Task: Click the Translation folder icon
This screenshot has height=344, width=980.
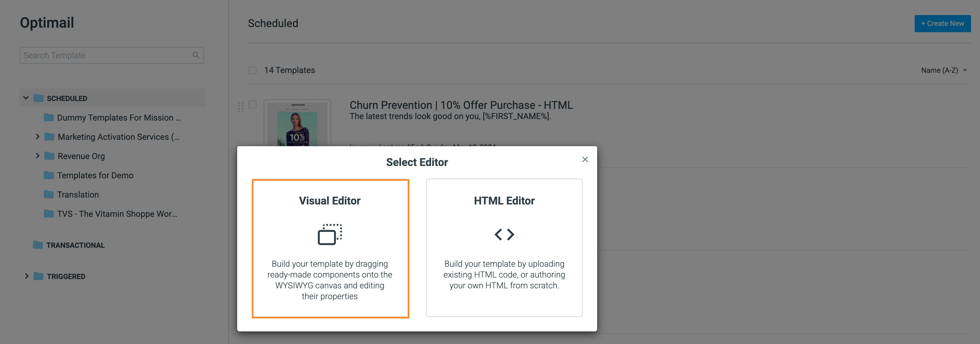Action: (49, 194)
